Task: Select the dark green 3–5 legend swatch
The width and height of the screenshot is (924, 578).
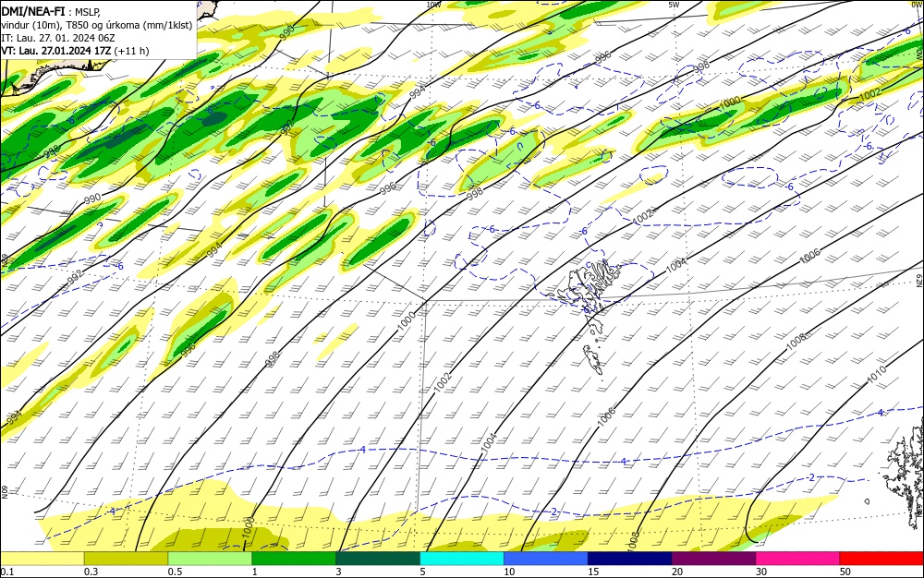Action: point(378,559)
